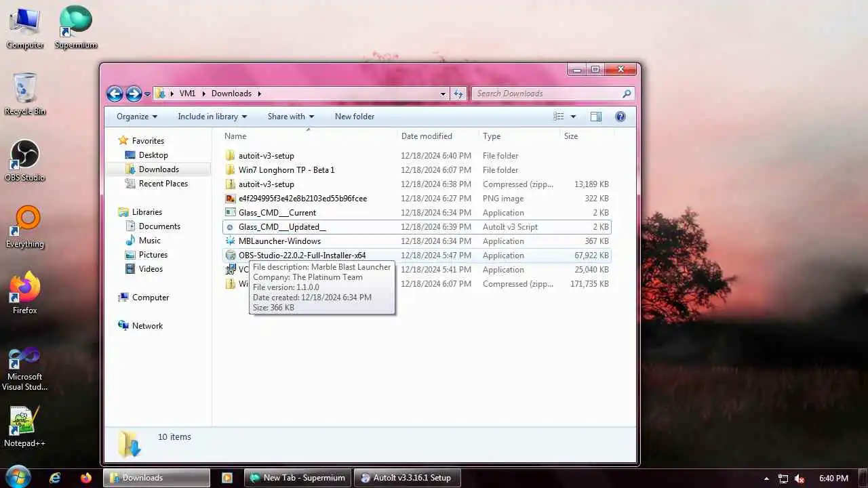Select the OBS Studio desktop shortcut
The image size is (868, 488).
coord(25,160)
